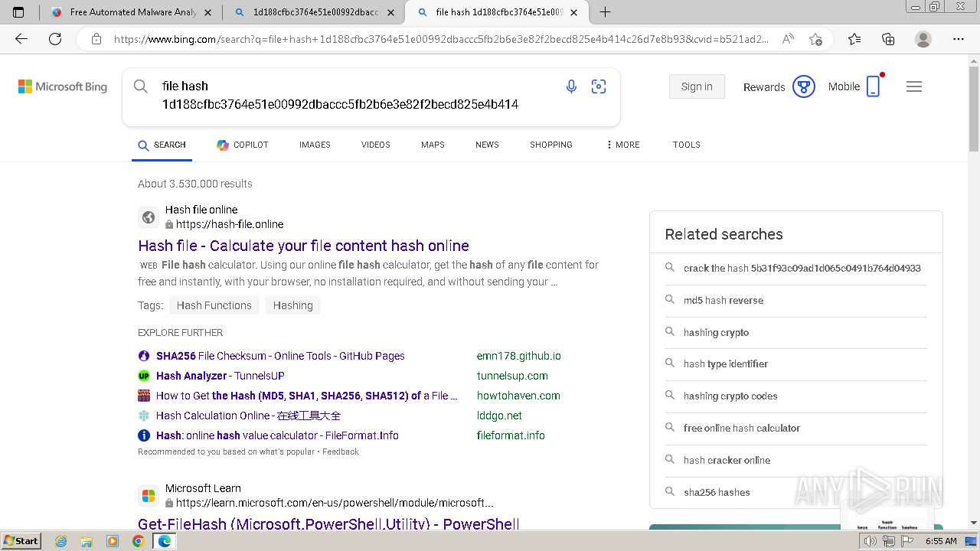Close the '1d188cfbc3764e51e00992dbacc' tab

[x=391, y=12]
